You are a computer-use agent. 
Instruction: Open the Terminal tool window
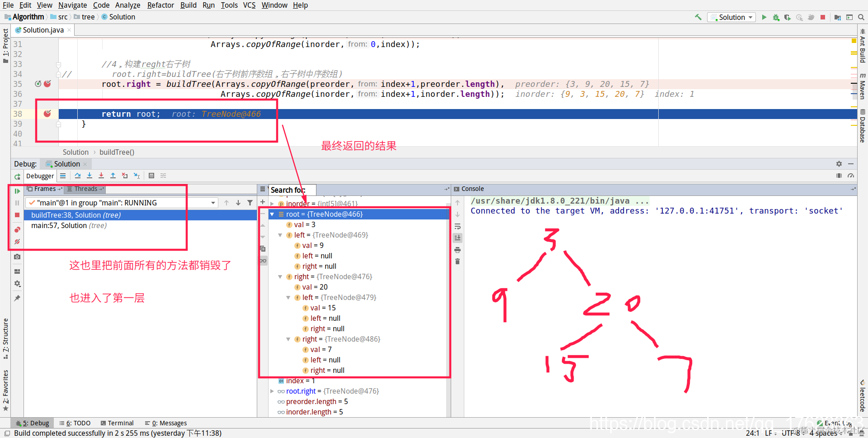point(117,423)
